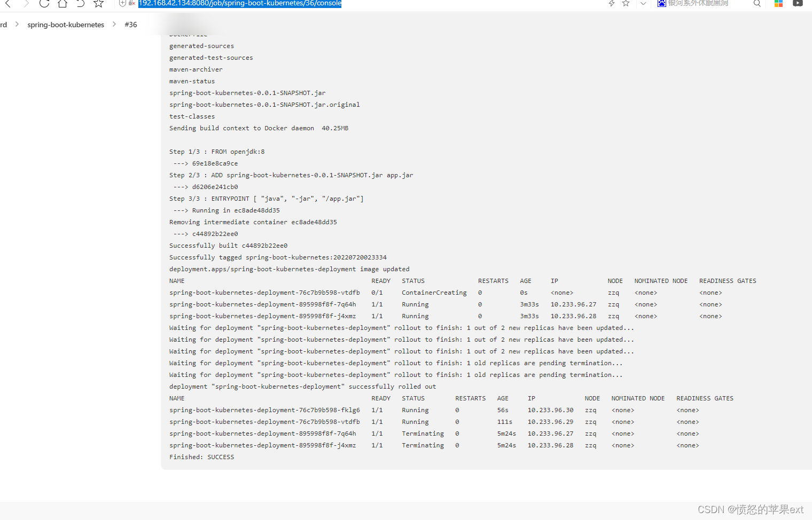Click 'Step 1/3 : FROM openjdk:8' line
The width and height of the screenshot is (812, 520).
(217, 152)
